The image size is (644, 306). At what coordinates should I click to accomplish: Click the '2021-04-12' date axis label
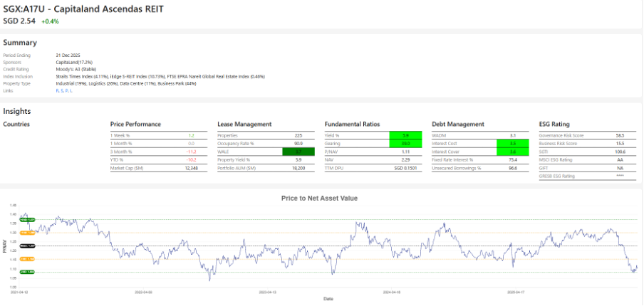pos(19,292)
